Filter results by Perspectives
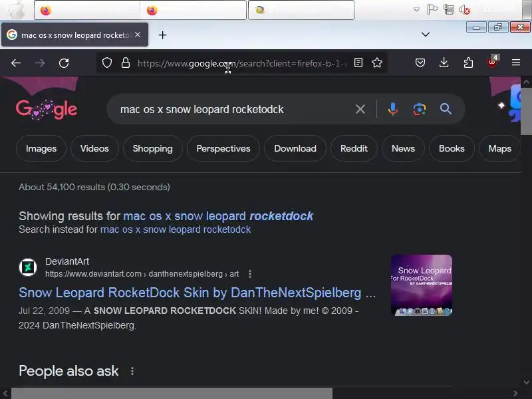 [223, 148]
